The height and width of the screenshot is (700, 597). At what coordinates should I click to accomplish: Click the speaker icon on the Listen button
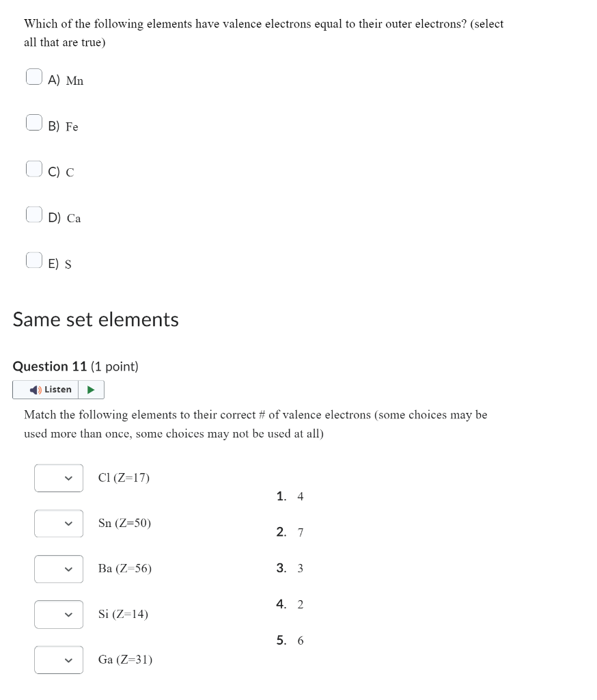[35, 389]
